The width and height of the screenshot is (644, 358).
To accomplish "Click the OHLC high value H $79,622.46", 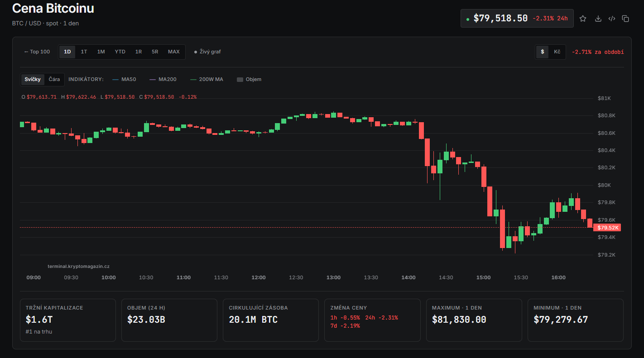I will pos(79,97).
